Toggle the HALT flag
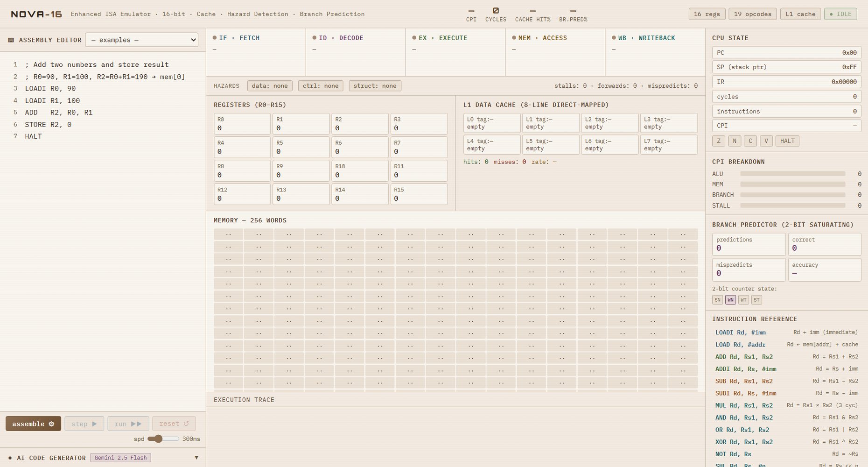 [x=787, y=141]
